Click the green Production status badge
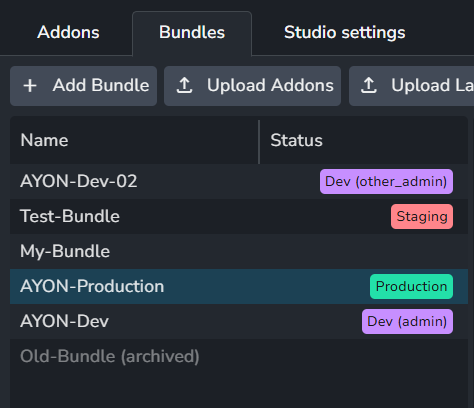 [411, 286]
